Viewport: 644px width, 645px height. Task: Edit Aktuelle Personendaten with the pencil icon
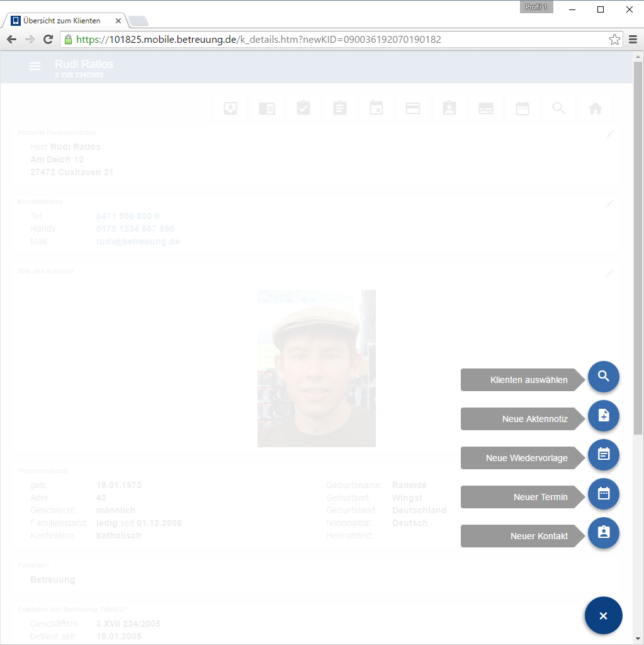click(609, 135)
